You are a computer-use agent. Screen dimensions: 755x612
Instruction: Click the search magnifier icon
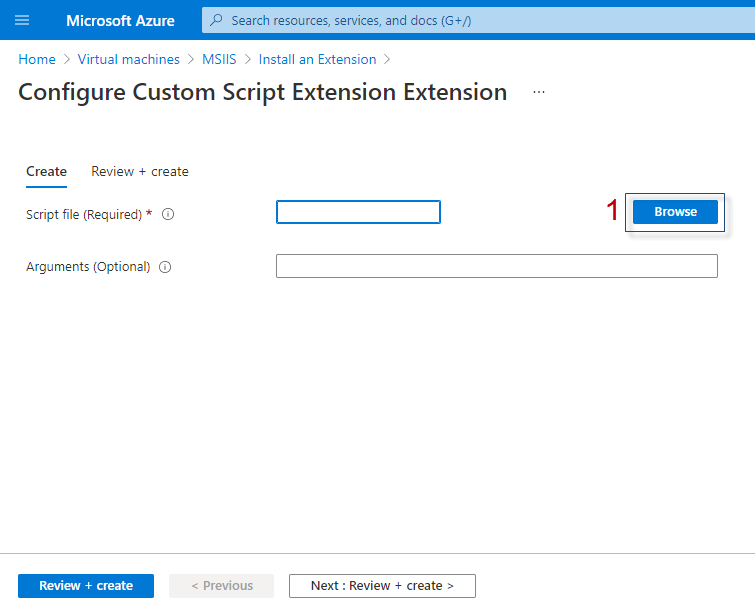pos(217,20)
